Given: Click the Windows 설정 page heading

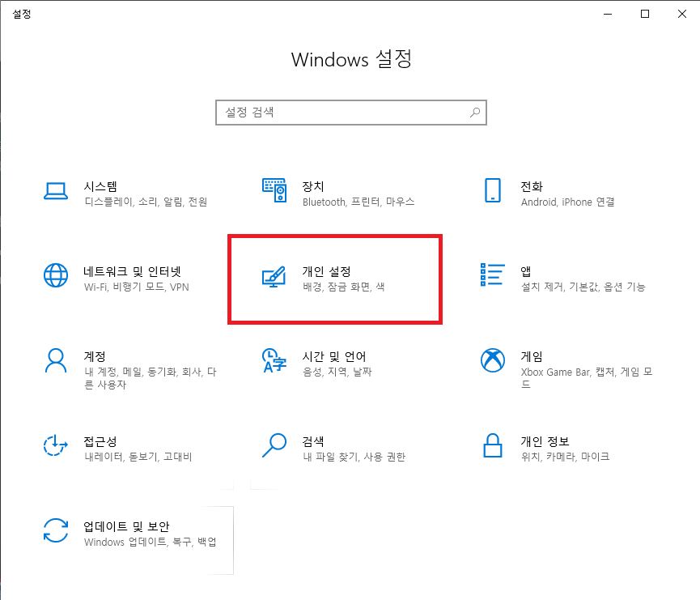Looking at the screenshot, I should 351,59.
